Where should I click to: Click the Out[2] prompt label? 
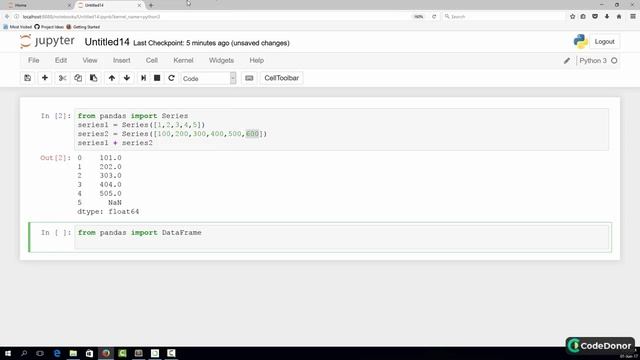pos(55,158)
